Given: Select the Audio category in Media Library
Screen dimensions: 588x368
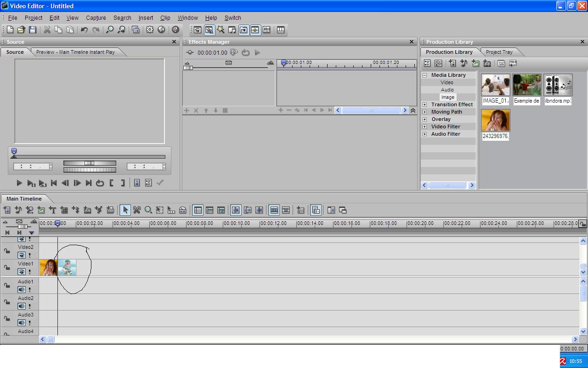Looking at the screenshot, I should click(x=447, y=90).
